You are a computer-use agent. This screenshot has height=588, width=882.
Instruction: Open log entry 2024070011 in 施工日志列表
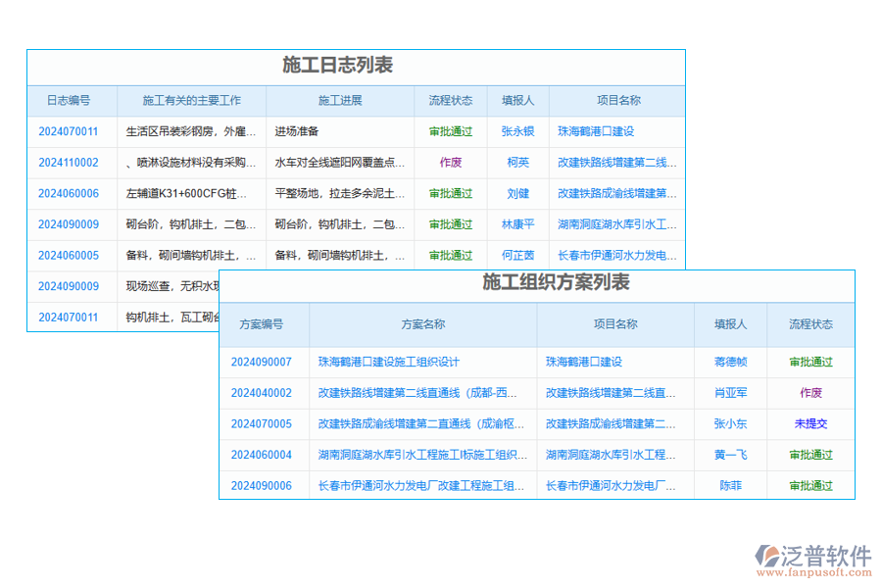(x=69, y=131)
